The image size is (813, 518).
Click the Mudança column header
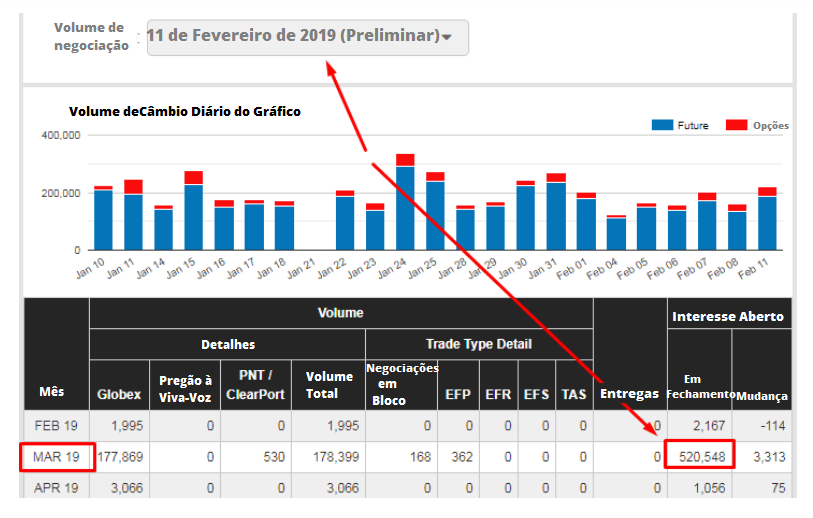(762, 396)
